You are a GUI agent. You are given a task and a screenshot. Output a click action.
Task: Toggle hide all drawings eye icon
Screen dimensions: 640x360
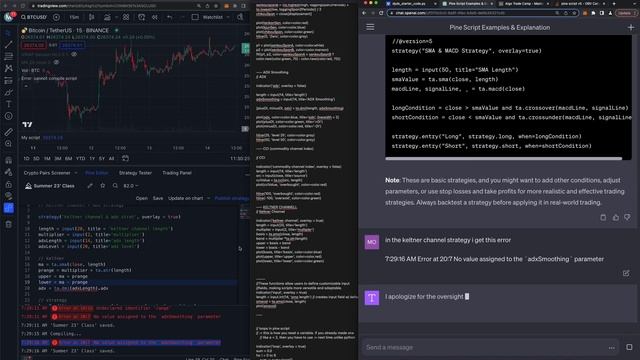(9, 196)
